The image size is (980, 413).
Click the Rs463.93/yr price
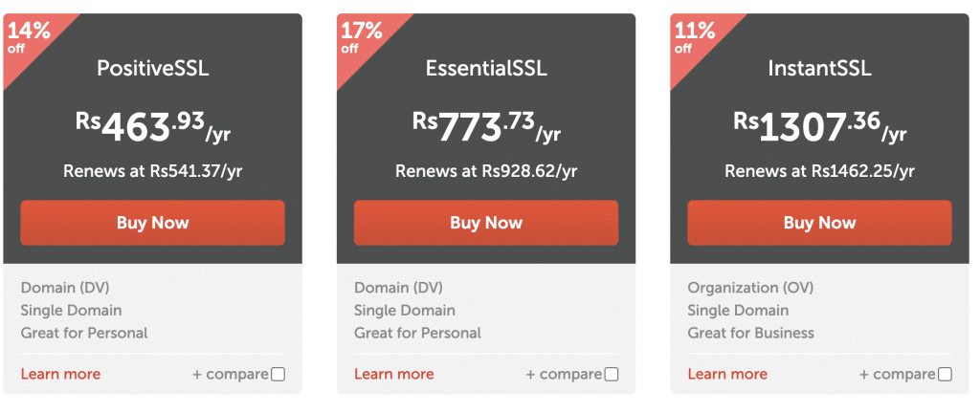[x=153, y=125]
